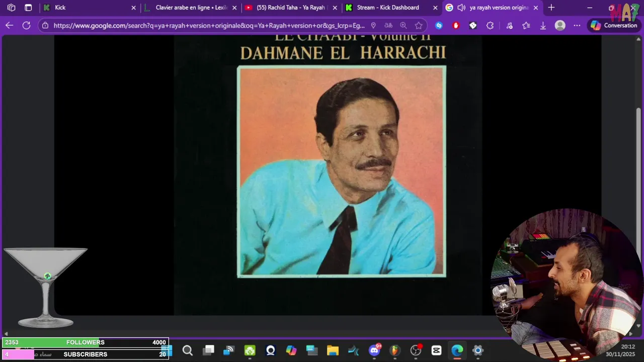This screenshot has width=644, height=362.
Task: Click the location permission icon in address bar
Action: (373, 25)
